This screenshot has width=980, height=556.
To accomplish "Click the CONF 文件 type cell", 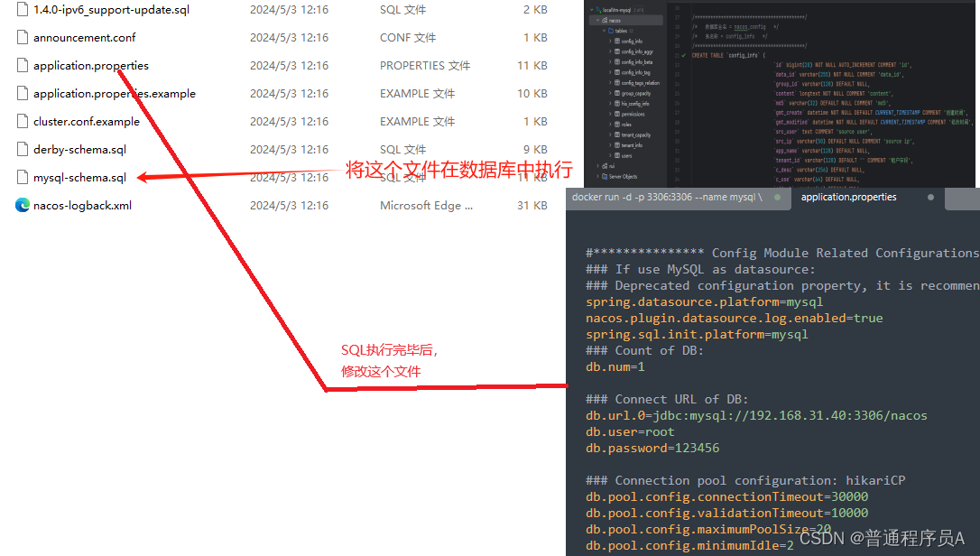I will (x=408, y=38).
